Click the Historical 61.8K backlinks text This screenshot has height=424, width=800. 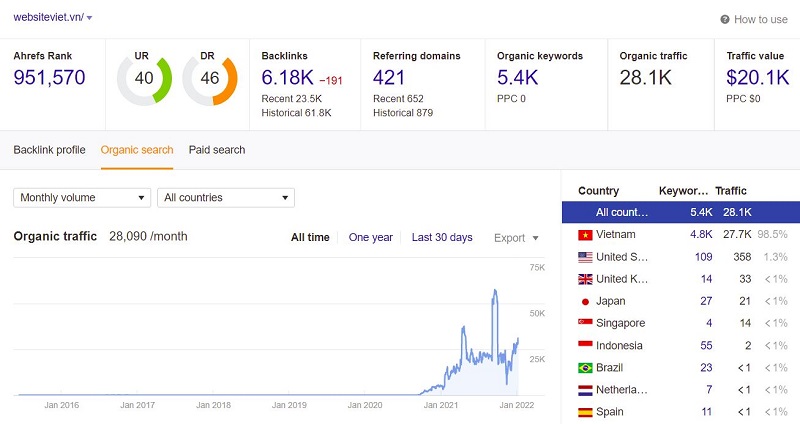pyautogui.click(x=296, y=113)
